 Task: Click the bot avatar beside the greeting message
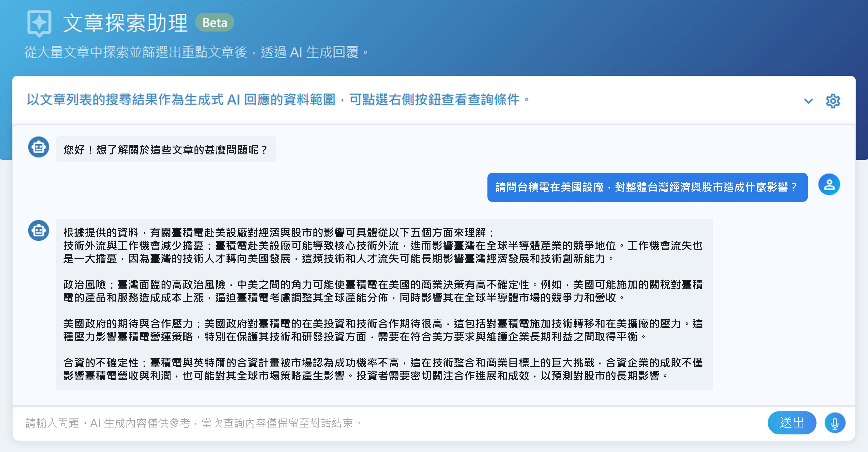pos(39,147)
